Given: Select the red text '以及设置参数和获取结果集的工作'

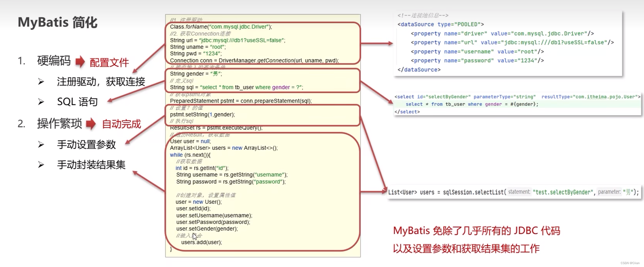Looking at the screenshot, I should click(466, 249).
